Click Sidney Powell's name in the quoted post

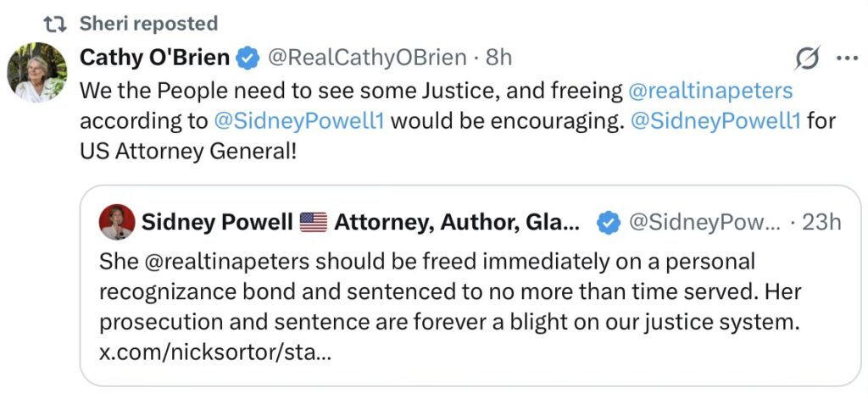[x=215, y=223]
